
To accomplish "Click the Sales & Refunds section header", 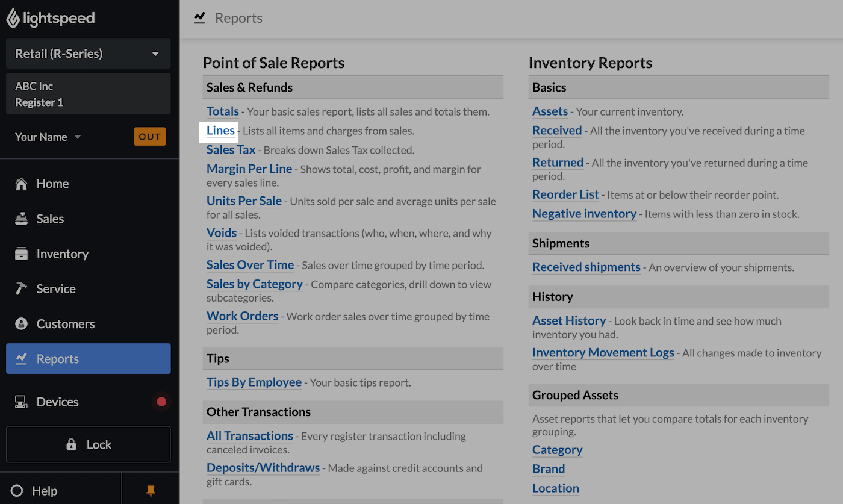I will 353,87.
